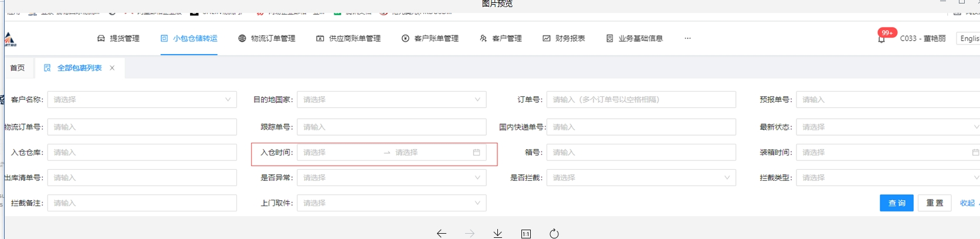This screenshot has height=239, width=980.
Task: Rotate the previewed image
Action: 554,234
